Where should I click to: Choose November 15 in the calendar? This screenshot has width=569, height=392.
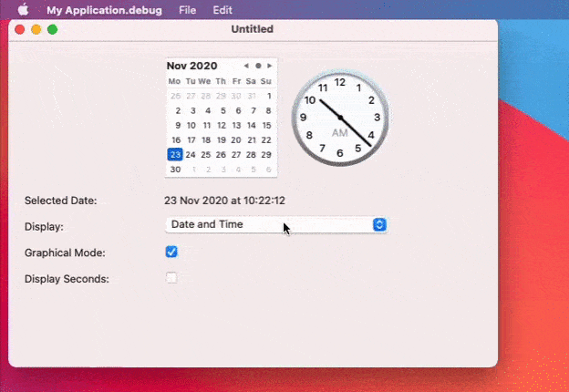266,126
